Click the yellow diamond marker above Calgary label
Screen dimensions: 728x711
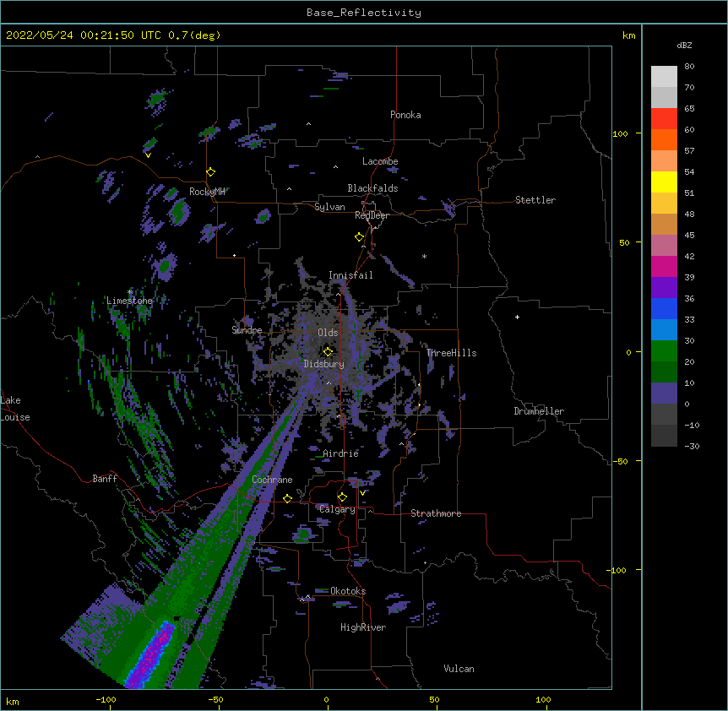tap(342, 497)
